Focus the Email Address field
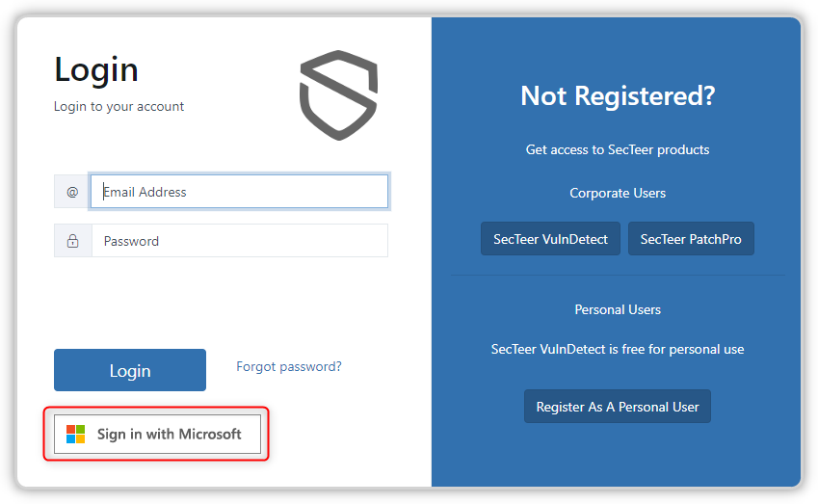The height and width of the screenshot is (504, 818). click(x=240, y=192)
